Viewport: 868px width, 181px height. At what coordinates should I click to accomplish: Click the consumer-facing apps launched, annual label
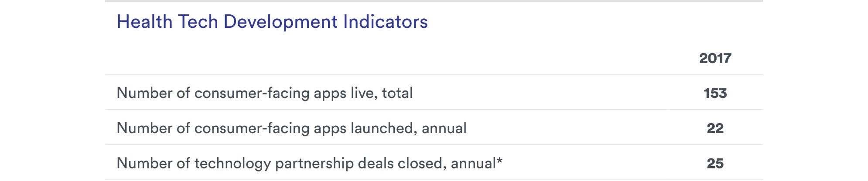click(291, 128)
